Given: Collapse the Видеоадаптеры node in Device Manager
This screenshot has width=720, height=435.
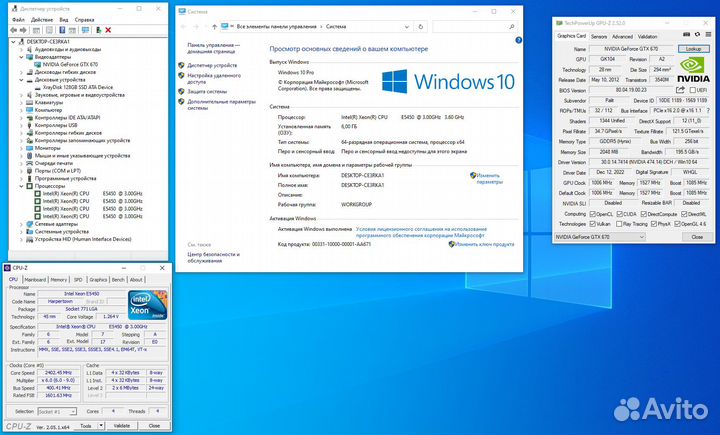Looking at the screenshot, I should 21,57.
